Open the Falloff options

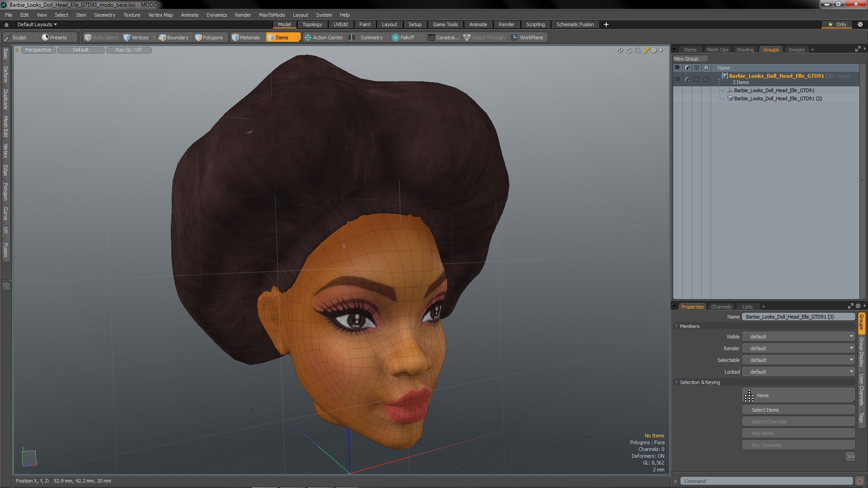pyautogui.click(x=403, y=38)
